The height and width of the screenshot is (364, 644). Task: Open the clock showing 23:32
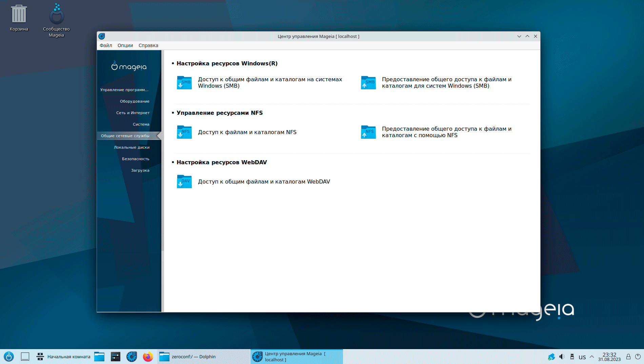[x=609, y=357]
